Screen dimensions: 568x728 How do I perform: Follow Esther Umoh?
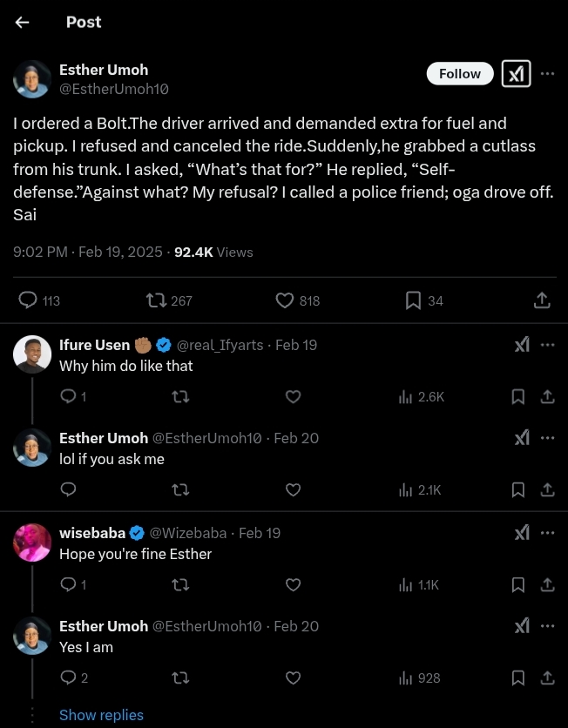point(459,74)
